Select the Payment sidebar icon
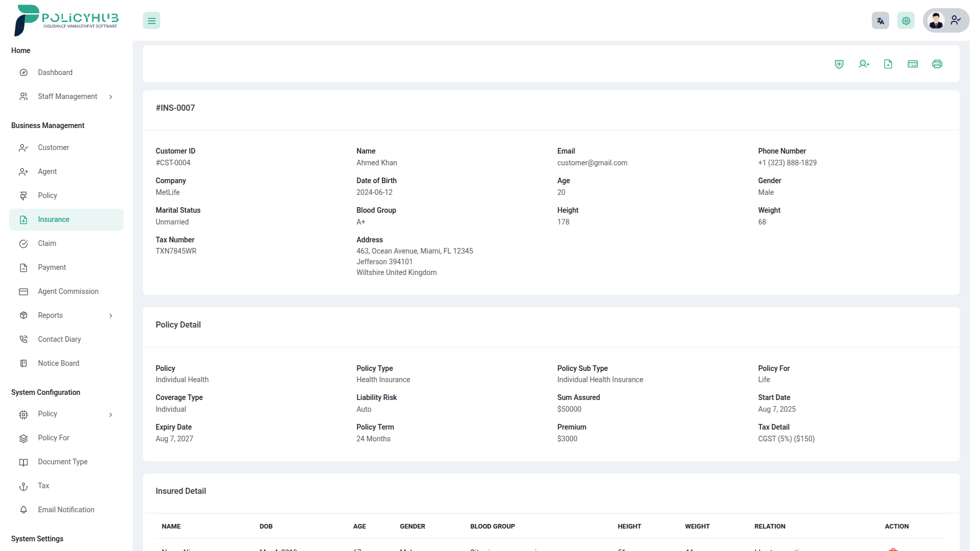 tap(23, 267)
